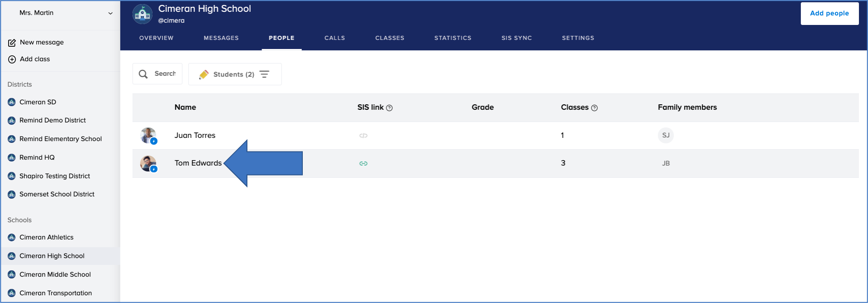The width and height of the screenshot is (868, 303).
Task: Open Somerset School District in sidebar
Action: pyautogui.click(x=57, y=194)
